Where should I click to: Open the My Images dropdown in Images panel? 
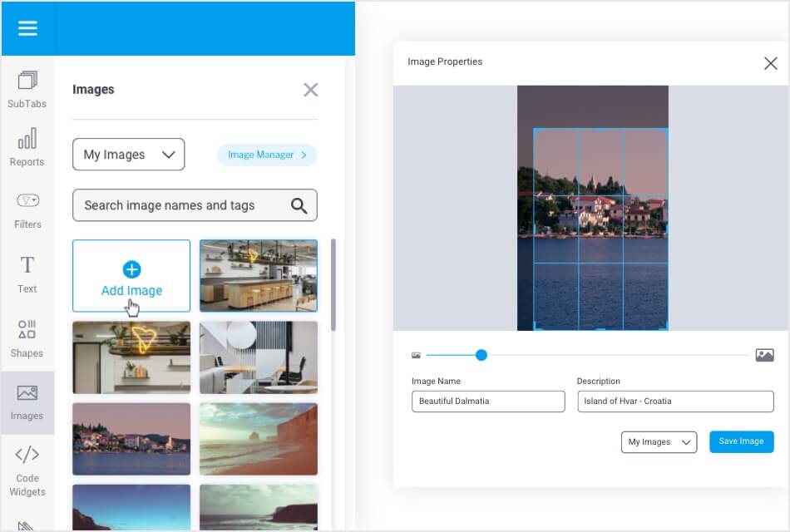pos(128,154)
